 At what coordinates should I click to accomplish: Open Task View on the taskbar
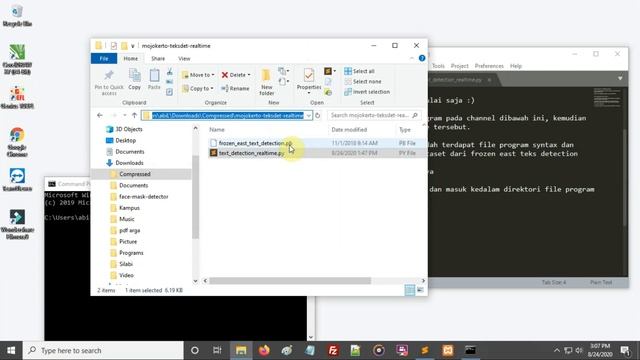(x=217, y=350)
